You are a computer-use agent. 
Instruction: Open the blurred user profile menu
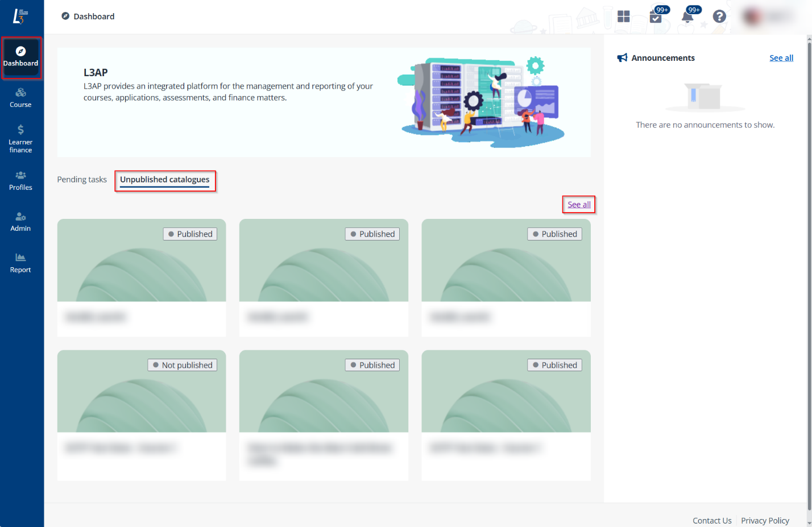pos(768,16)
